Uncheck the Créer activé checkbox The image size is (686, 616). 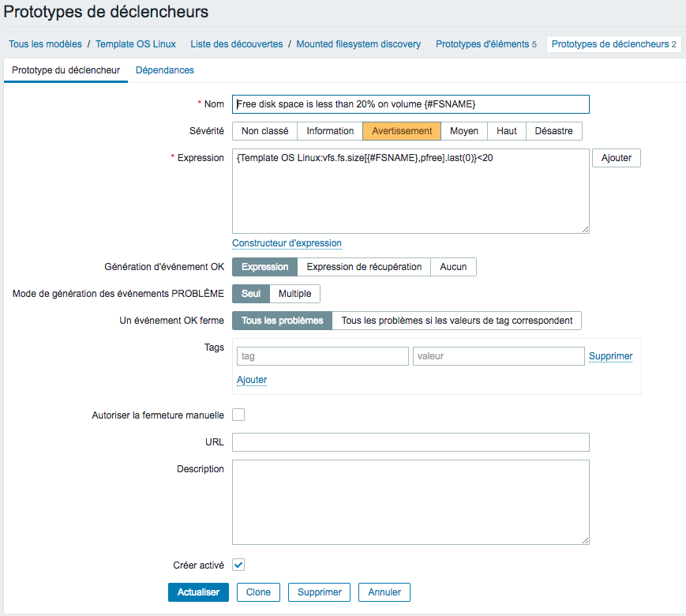[238, 565]
